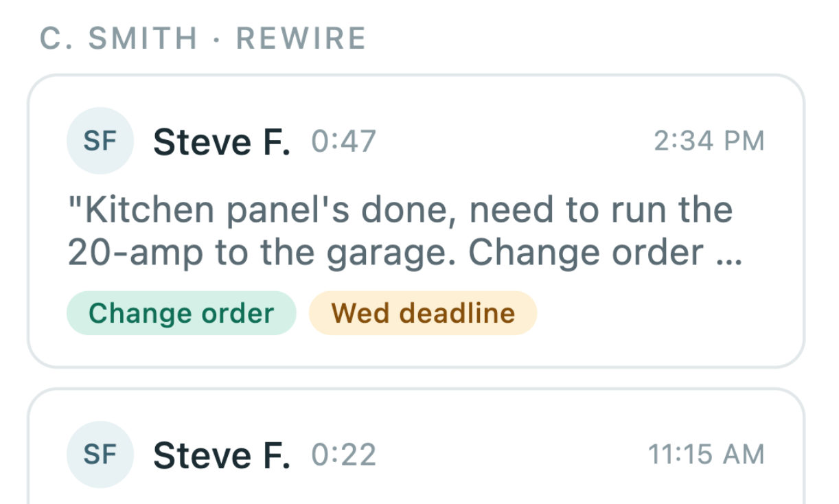Open the Wed deadline tag details

coord(422,313)
